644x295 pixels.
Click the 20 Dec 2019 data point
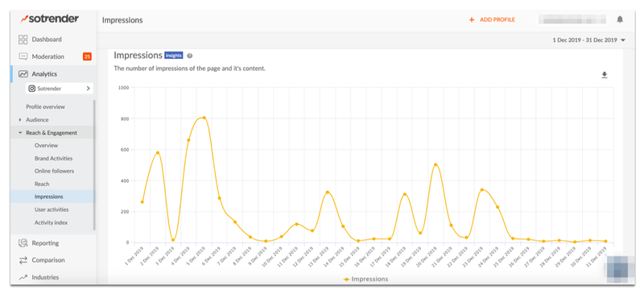click(436, 164)
